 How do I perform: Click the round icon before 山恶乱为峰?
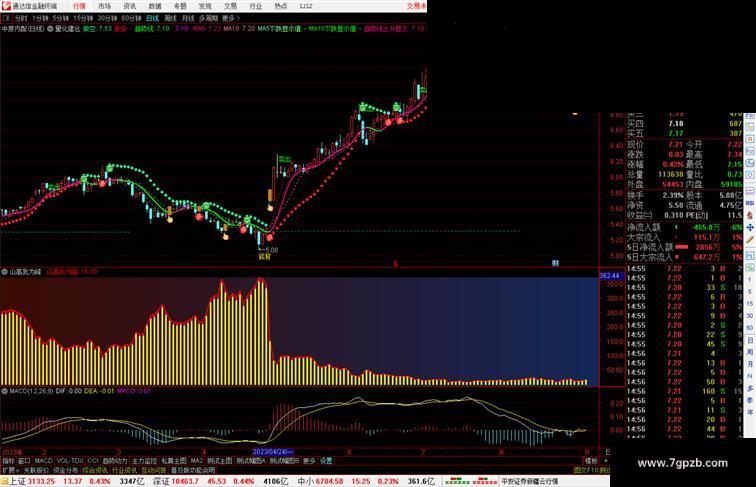click(x=4, y=272)
